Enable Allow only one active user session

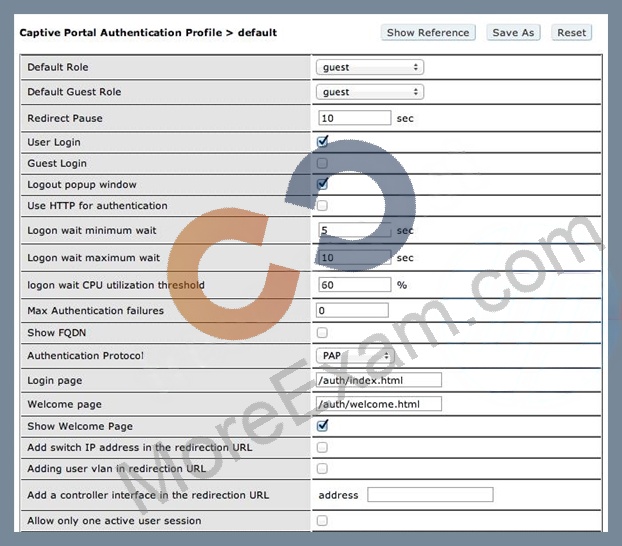(322, 520)
